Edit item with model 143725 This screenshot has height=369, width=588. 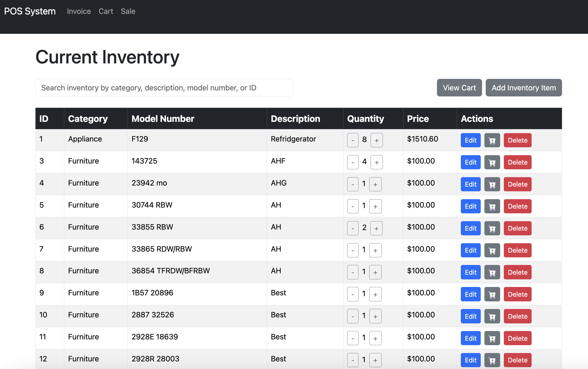coord(471,162)
